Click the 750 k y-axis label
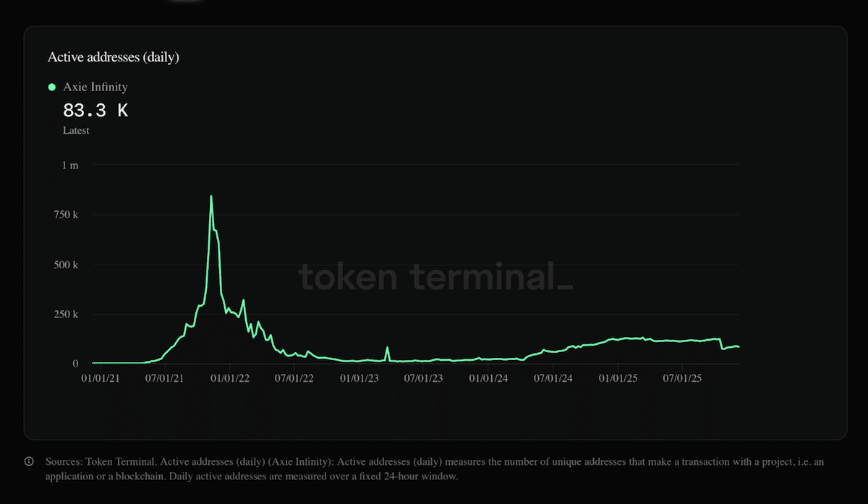 [67, 215]
